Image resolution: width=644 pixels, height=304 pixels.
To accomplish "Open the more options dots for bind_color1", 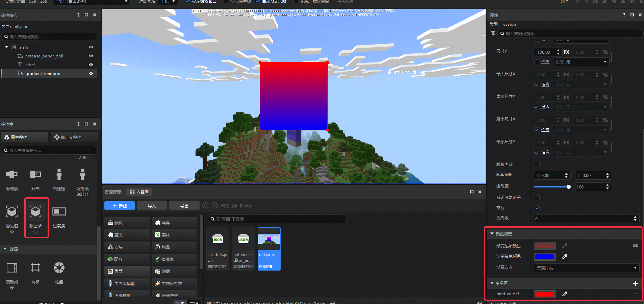I will point(636,294).
